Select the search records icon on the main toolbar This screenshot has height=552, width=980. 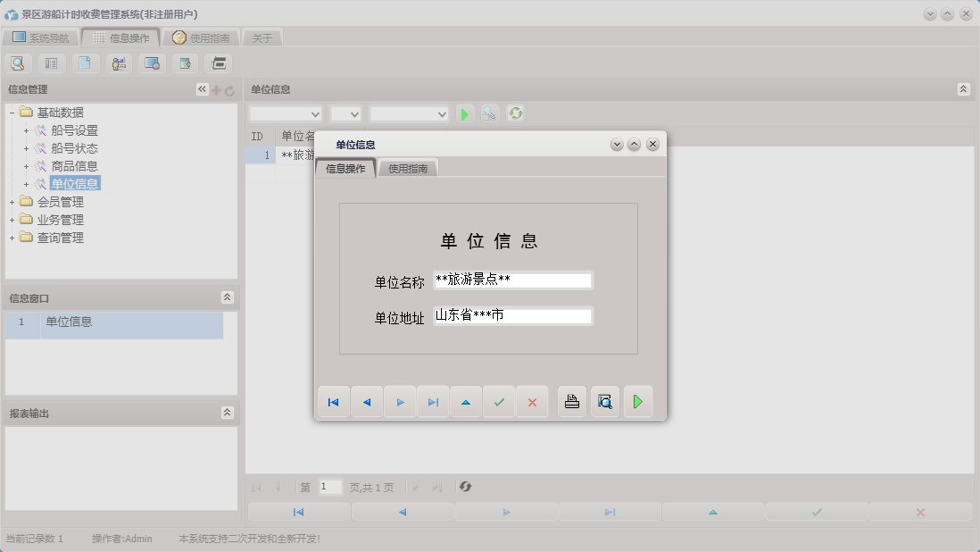coord(18,63)
